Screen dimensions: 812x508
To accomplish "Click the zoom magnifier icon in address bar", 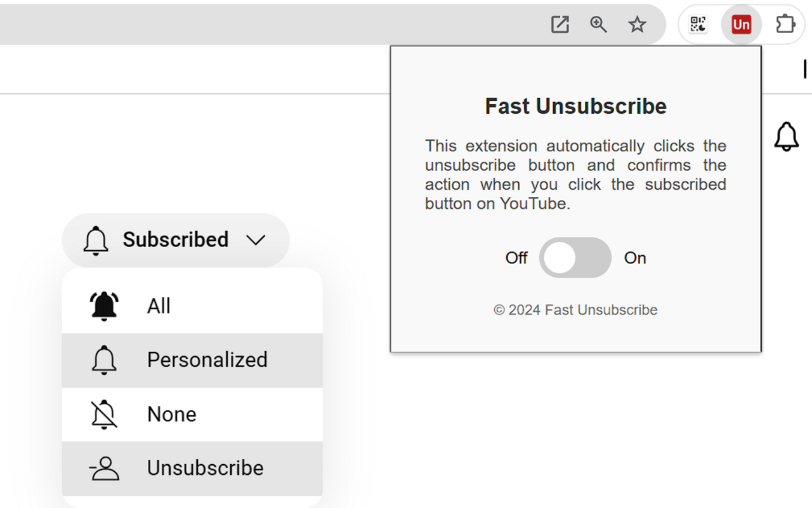I will point(598,25).
